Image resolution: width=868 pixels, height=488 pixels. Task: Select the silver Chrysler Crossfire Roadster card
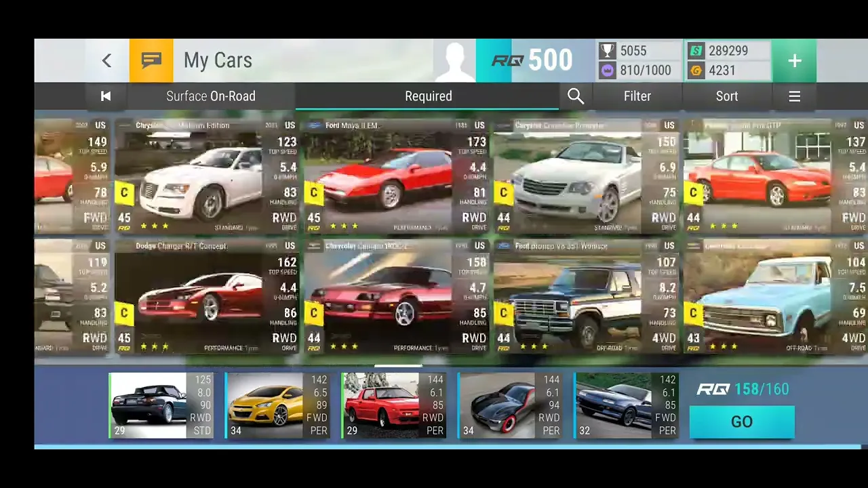click(587, 176)
